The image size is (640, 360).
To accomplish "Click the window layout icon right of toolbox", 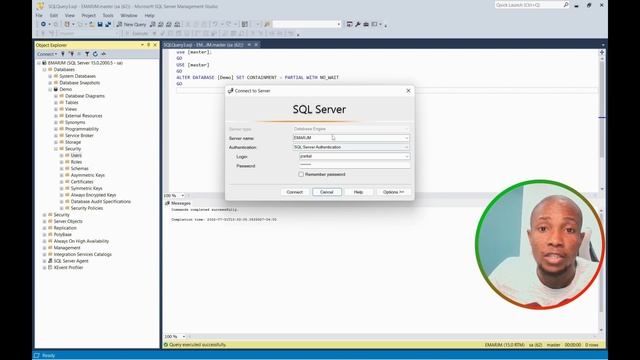I will (374, 24).
